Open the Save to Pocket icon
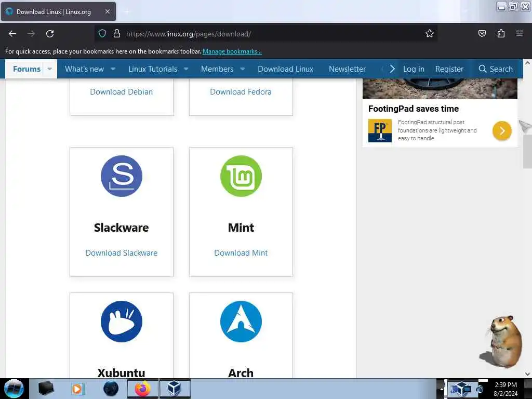This screenshot has height=399, width=532. point(482,34)
